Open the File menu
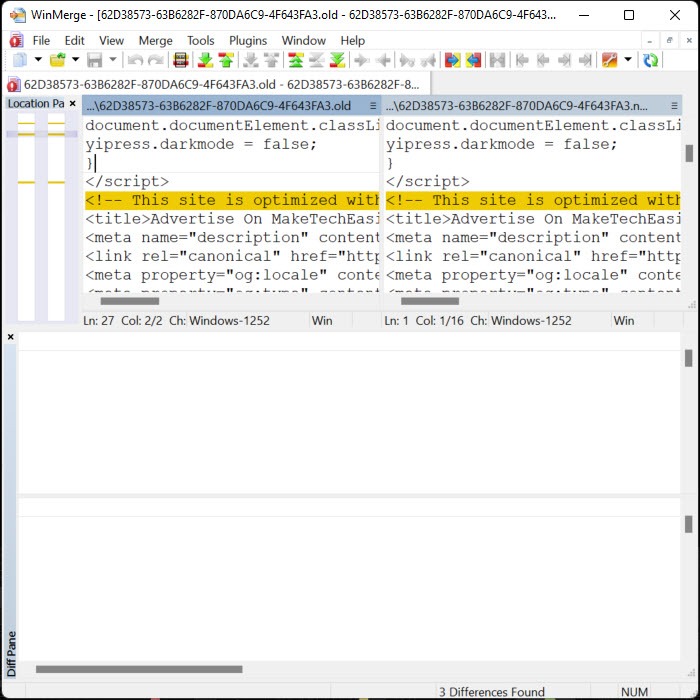700x700 pixels. tap(41, 41)
